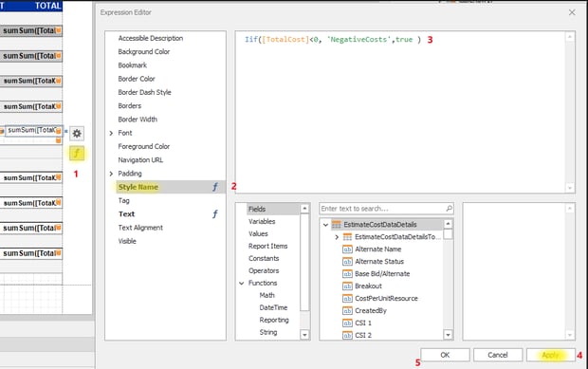Select the Report Items category
The image size is (588, 369).
267,246
